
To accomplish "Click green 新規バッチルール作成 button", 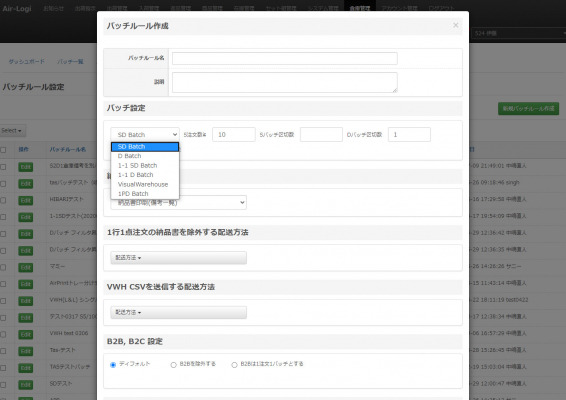I will tap(528, 108).
